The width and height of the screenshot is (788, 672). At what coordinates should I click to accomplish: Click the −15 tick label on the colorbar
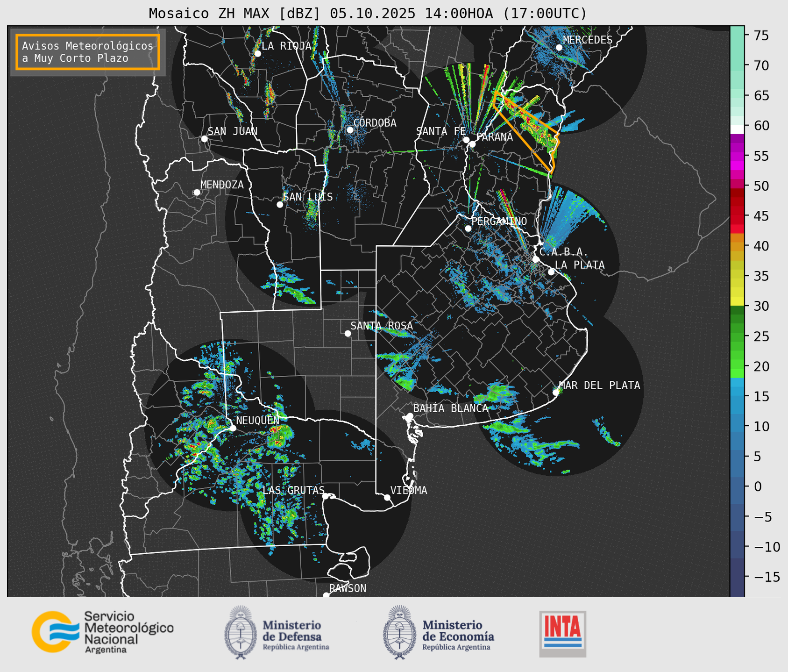tap(766, 577)
